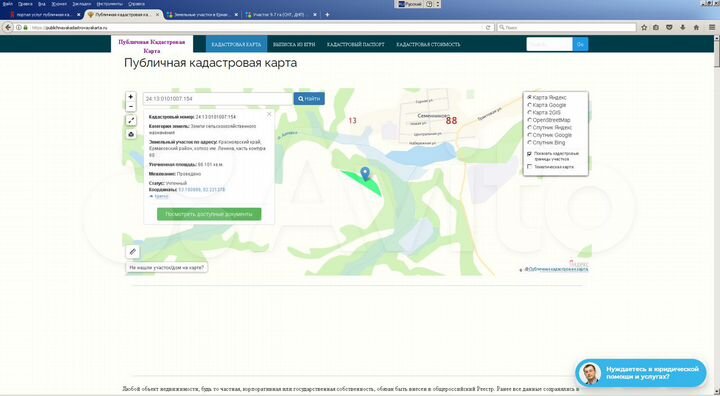The width and height of the screenshot is (720, 396).
Task: Open 'Кадастровая стоимость' nav item
Action: pyautogui.click(x=428, y=44)
